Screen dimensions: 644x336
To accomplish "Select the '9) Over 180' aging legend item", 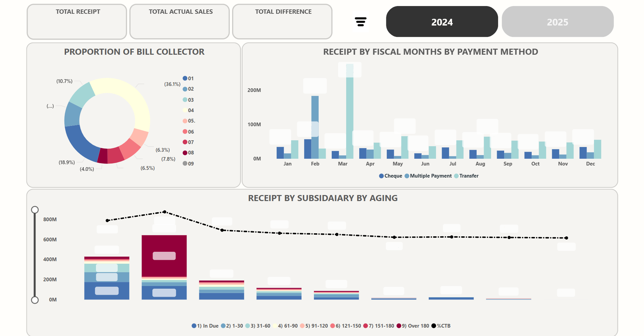I will [413, 326].
